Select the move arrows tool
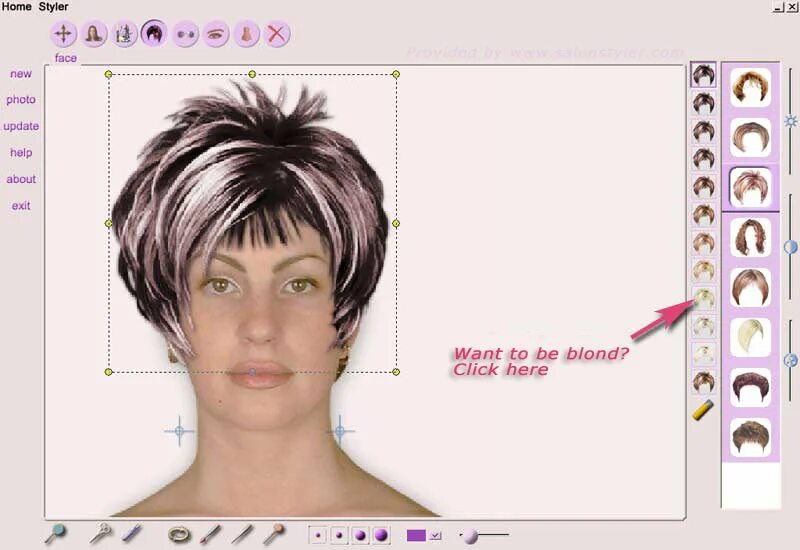Viewport: 800px width, 550px height. 63,34
